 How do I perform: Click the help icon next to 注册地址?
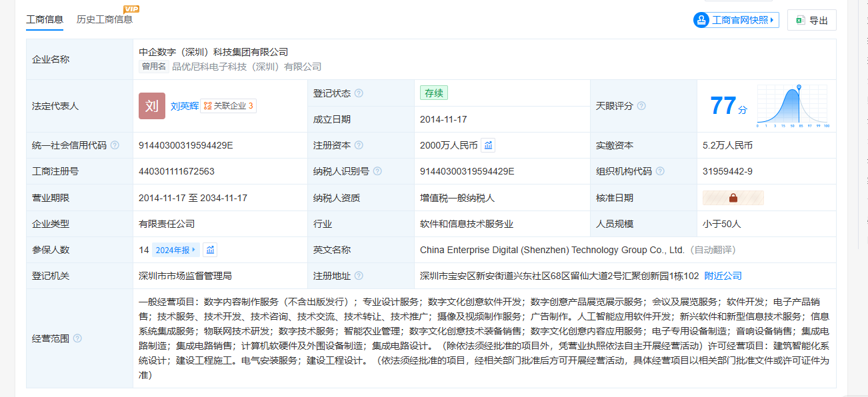(x=359, y=276)
